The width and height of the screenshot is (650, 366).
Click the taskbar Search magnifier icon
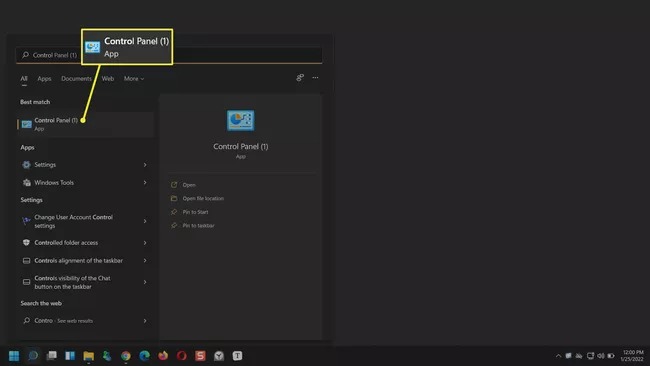[33, 356]
